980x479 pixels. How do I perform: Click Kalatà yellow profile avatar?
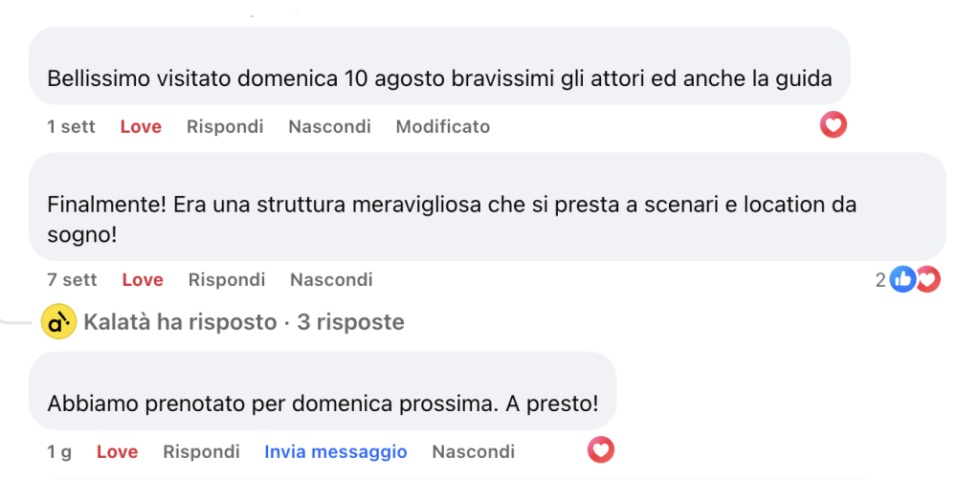[x=58, y=322]
